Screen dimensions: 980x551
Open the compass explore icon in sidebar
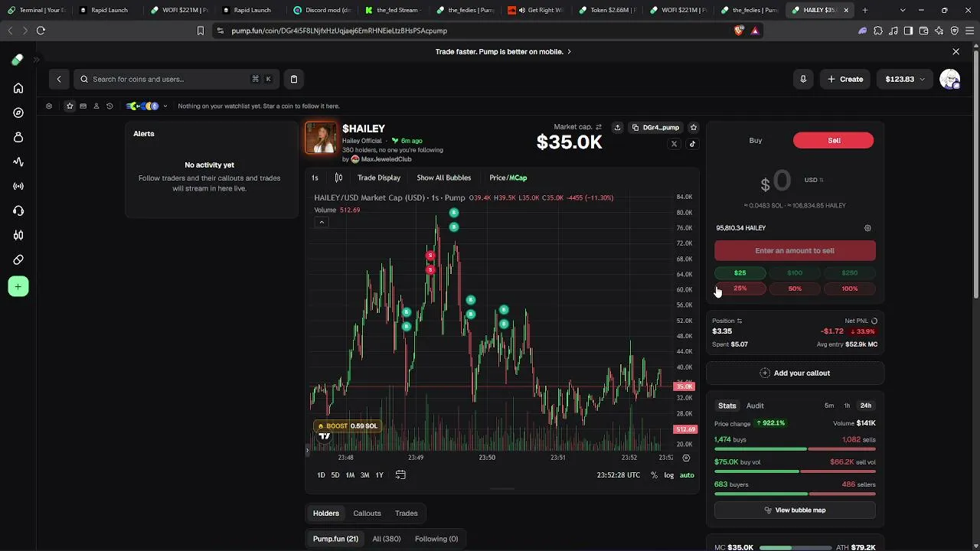click(18, 112)
